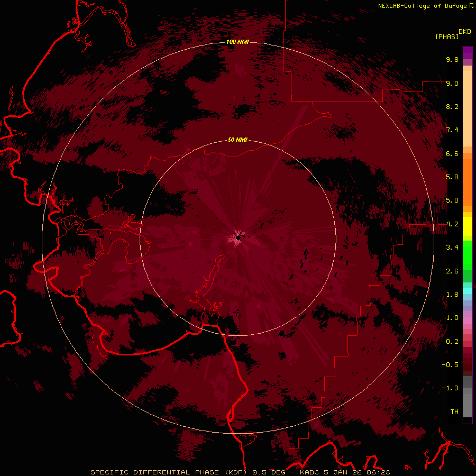The height and width of the screenshot is (476, 476).
Task: Click the 50 NMI range ring label
Action: coord(237,140)
